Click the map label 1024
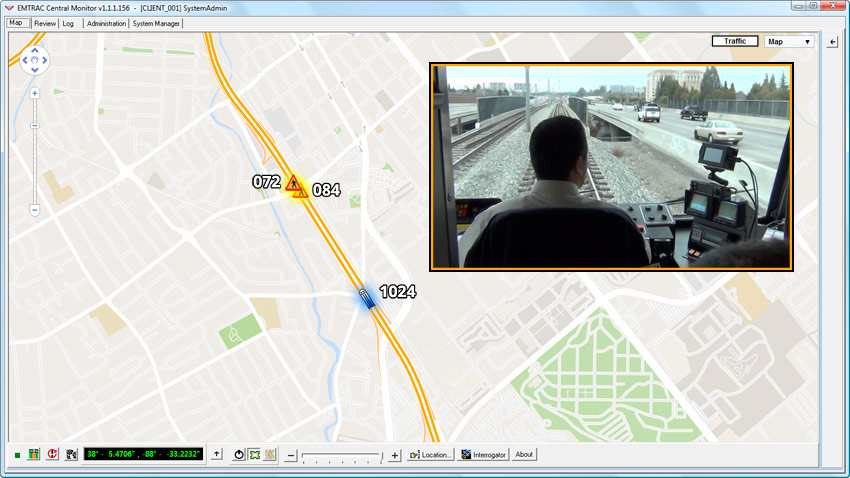Image resolution: width=850 pixels, height=478 pixels. tap(397, 292)
